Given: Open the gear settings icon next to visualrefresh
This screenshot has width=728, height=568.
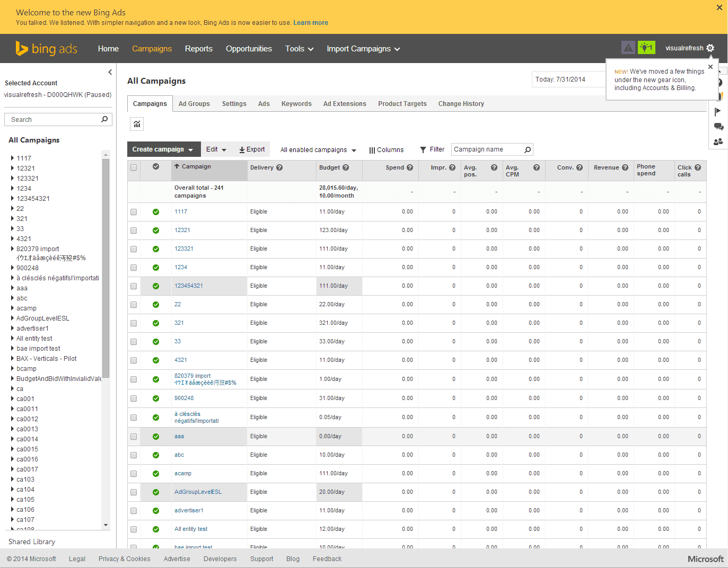Looking at the screenshot, I should tap(711, 48).
